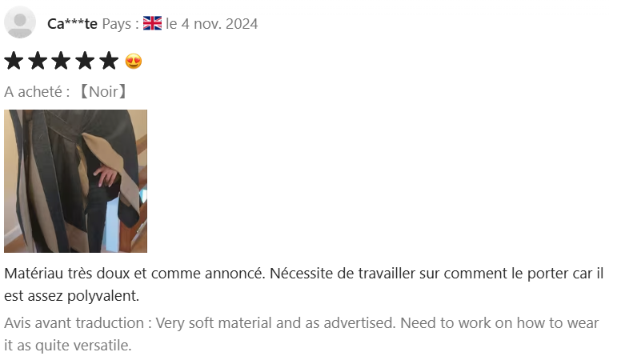Select the third rating star
This screenshot has width=633, height=364.
(61, 62)
